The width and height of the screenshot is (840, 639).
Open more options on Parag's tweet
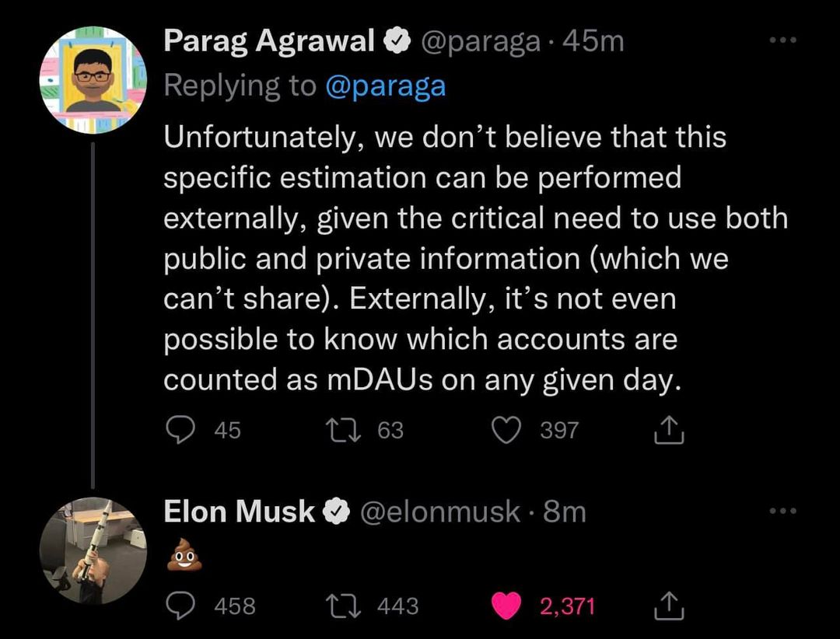tap(782, 40)
